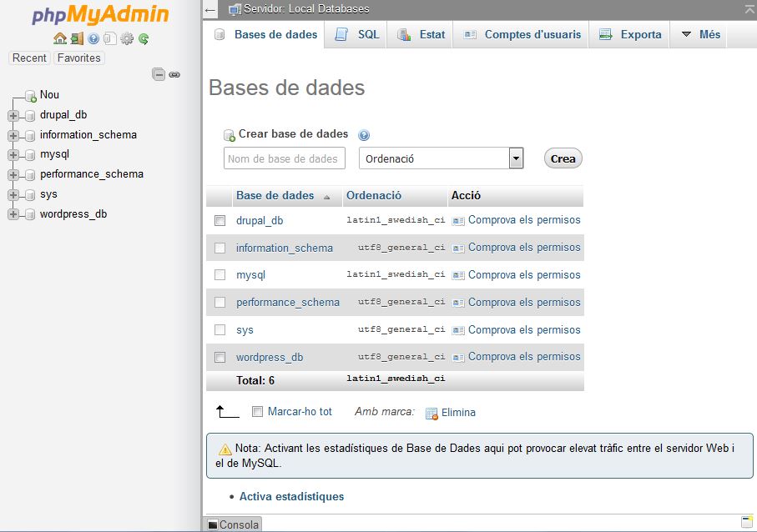Expand mysql node in the tree
Screen dimensions: 757x532
tap(13, 155)
